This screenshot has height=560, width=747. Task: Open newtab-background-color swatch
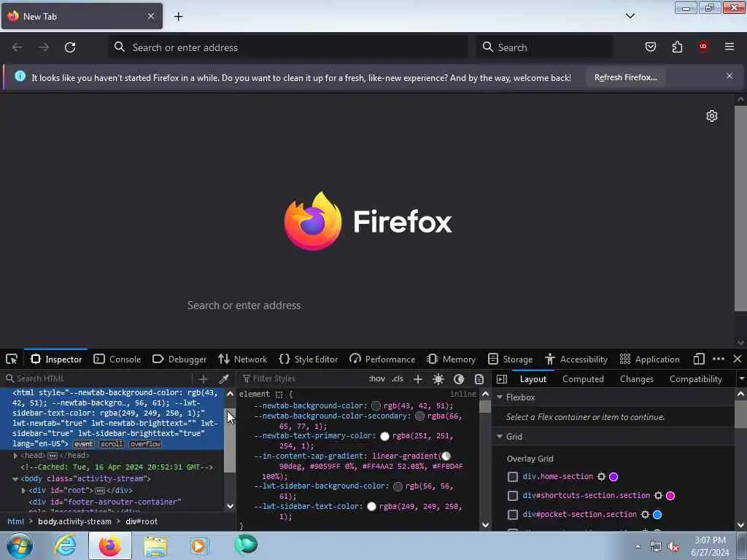coord(376,405)
